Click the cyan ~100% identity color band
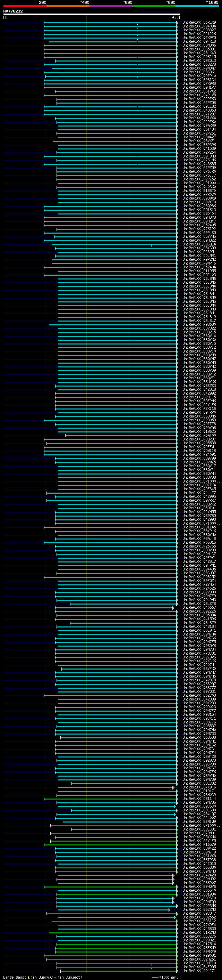222x980 pixels. tap(197, 6)
